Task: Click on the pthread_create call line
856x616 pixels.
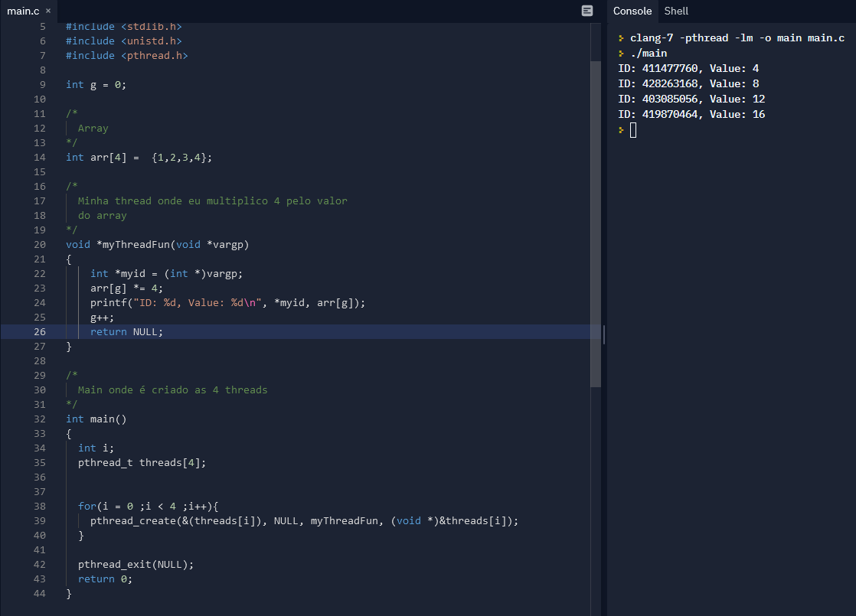Action: [304, 521]
